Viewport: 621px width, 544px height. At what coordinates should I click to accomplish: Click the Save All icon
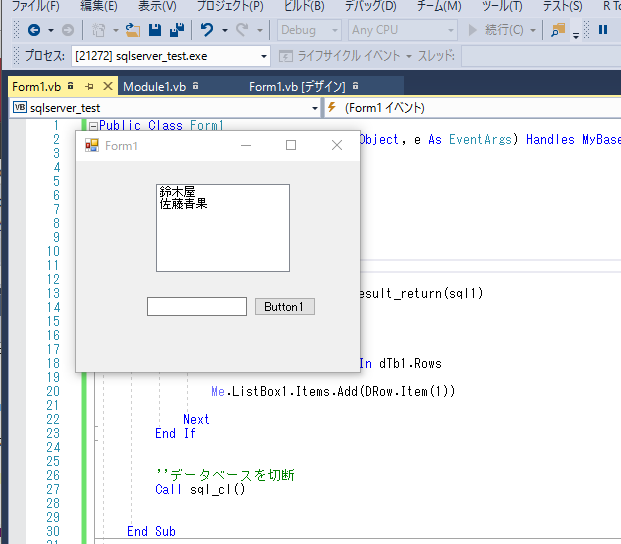tap(175, 30)
